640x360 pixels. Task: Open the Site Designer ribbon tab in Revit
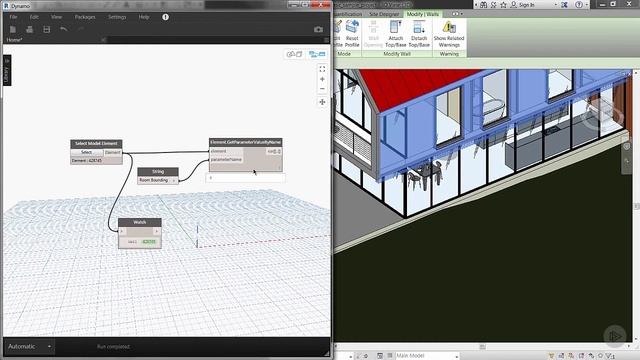(384, 14)
